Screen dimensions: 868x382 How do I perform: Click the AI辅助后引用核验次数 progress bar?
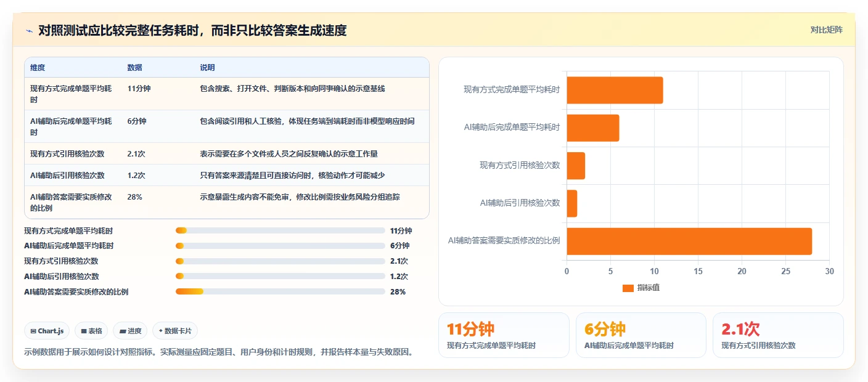[280, 277]
